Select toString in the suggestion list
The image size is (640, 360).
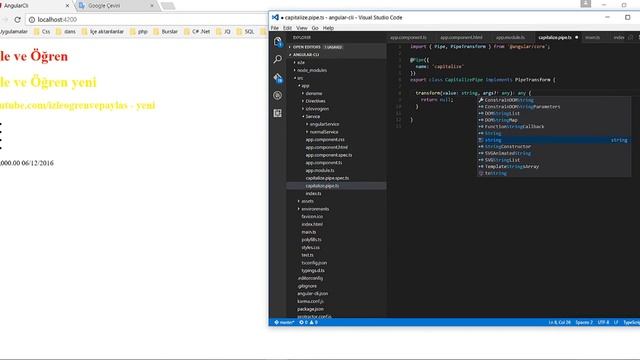[x=496, y=173]
